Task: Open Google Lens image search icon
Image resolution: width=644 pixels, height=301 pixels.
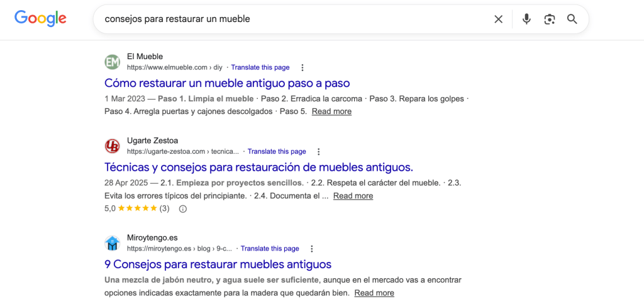Action: click(550, 20)
